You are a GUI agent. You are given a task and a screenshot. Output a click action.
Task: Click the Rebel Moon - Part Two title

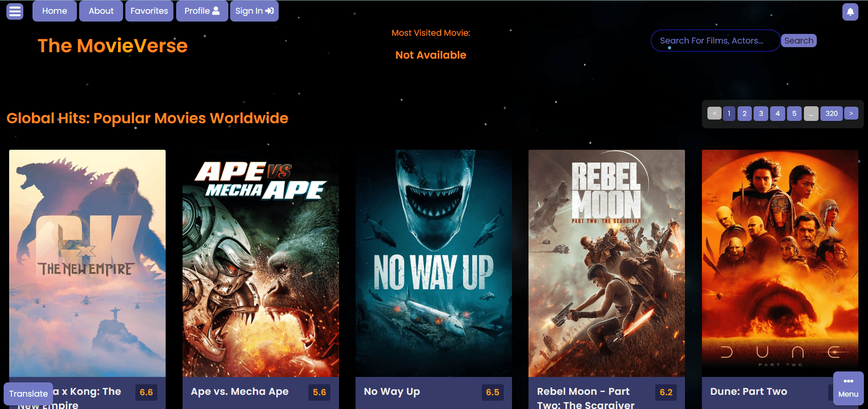[586, 398]
